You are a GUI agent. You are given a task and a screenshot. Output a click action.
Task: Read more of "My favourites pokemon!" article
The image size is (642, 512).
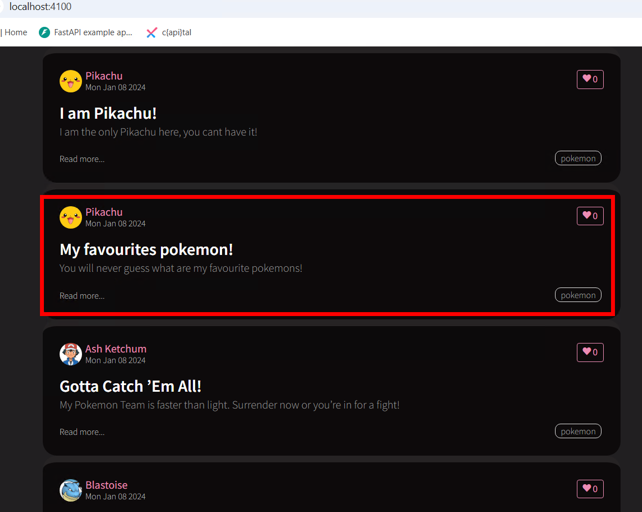click(82, 296)
